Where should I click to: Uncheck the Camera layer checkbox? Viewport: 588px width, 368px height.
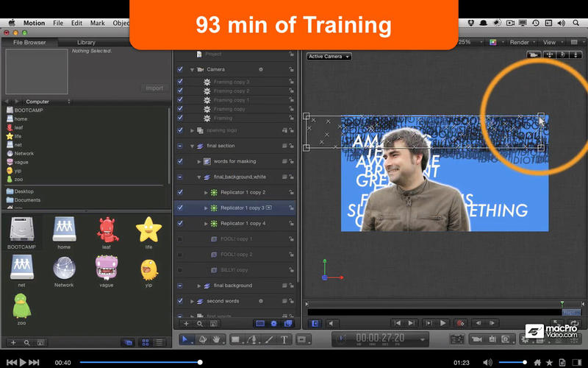click(x=180, y=69)
